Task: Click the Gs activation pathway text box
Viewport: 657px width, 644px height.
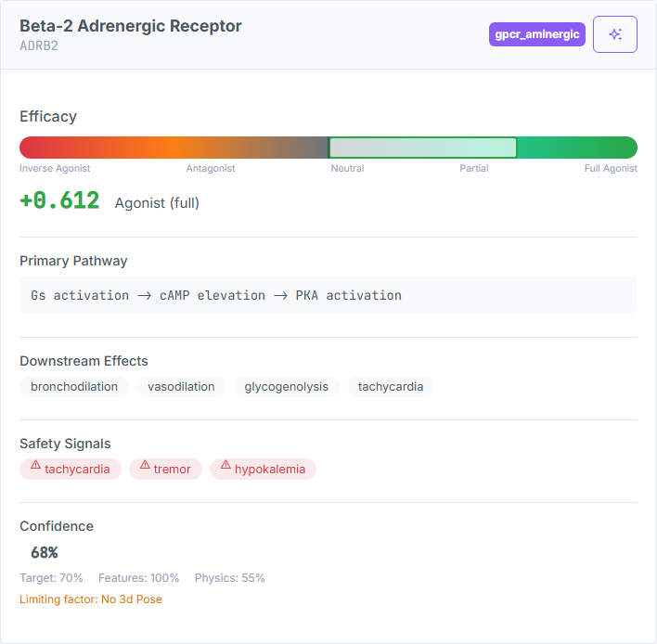Action: pos(328,295)
